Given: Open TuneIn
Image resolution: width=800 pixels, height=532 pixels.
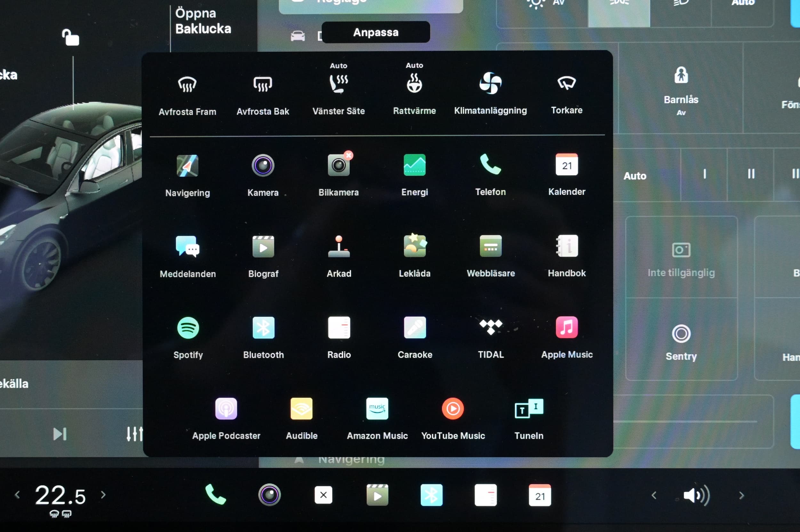Looking at the screenshot, I should 529,409.
